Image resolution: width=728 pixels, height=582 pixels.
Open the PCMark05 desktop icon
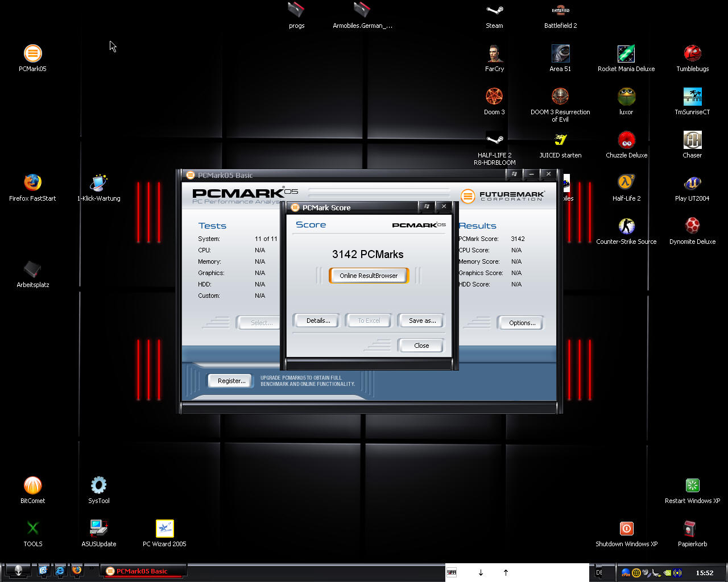coord(32,54)
